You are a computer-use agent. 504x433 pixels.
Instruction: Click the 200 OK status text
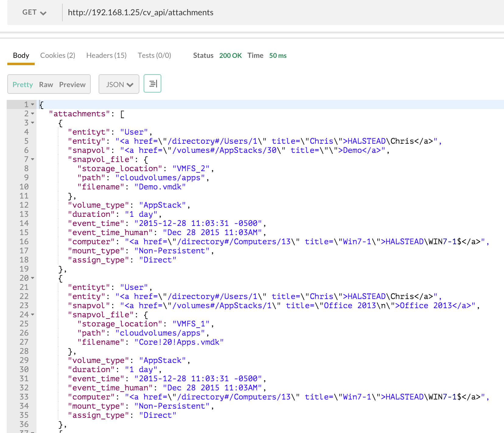click(x=230, y=55)
